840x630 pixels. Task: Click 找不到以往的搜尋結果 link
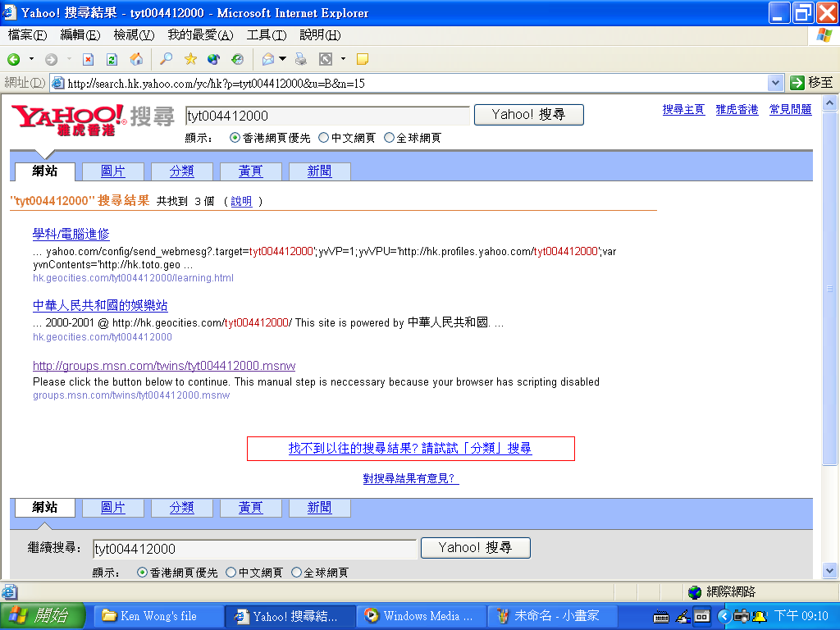click(x=410, y=449)
